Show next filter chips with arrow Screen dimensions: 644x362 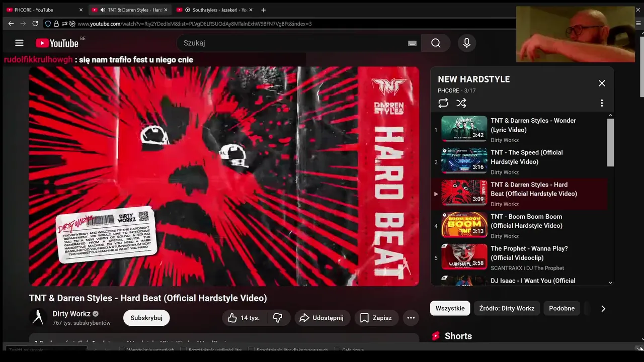click(x=603, y=308)
